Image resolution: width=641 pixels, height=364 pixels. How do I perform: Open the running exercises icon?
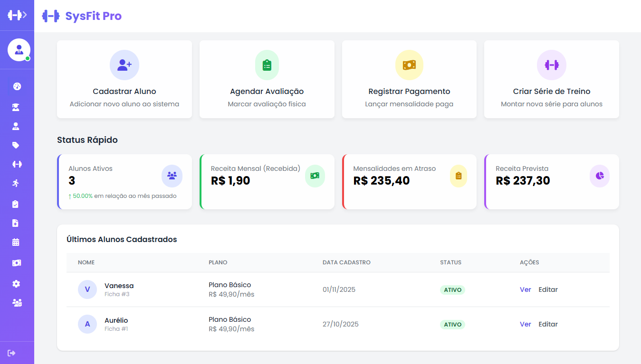pos(17,183)
